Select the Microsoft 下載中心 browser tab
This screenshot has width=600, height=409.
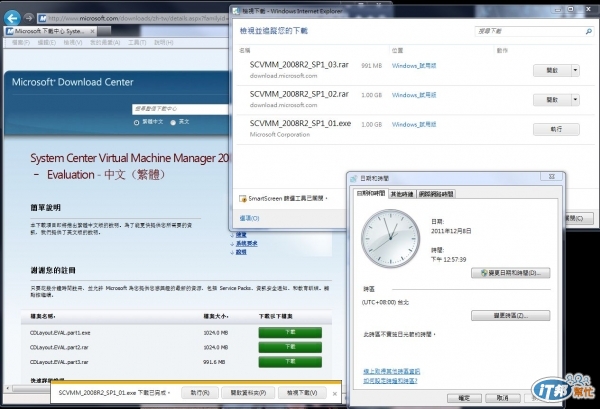coord(51,31)
